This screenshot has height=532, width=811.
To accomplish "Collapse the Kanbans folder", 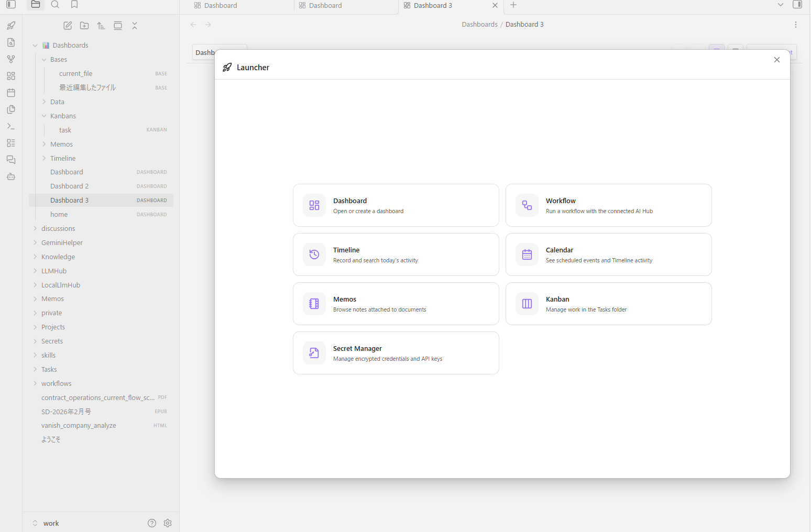I will click(x=44, y=116).
